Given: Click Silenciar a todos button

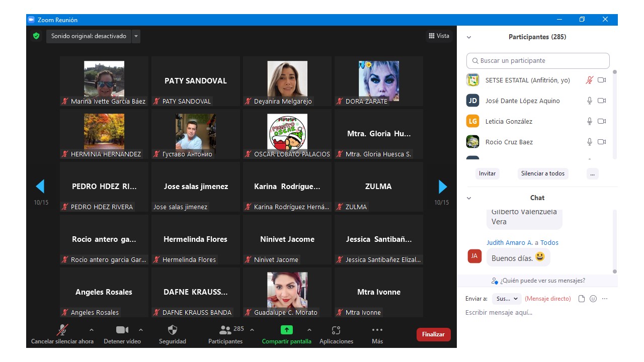Looking at the screenshot, I should (x=543, y=173).
